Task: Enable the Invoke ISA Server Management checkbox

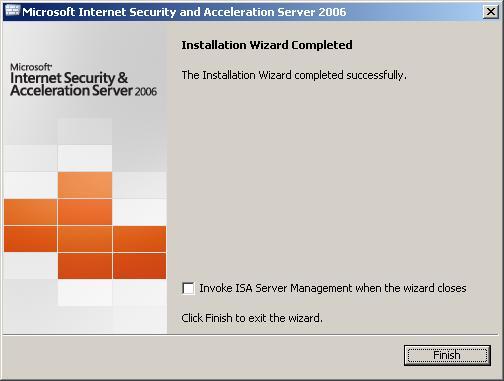Action: pyautogui.click(x=188, y=288)
